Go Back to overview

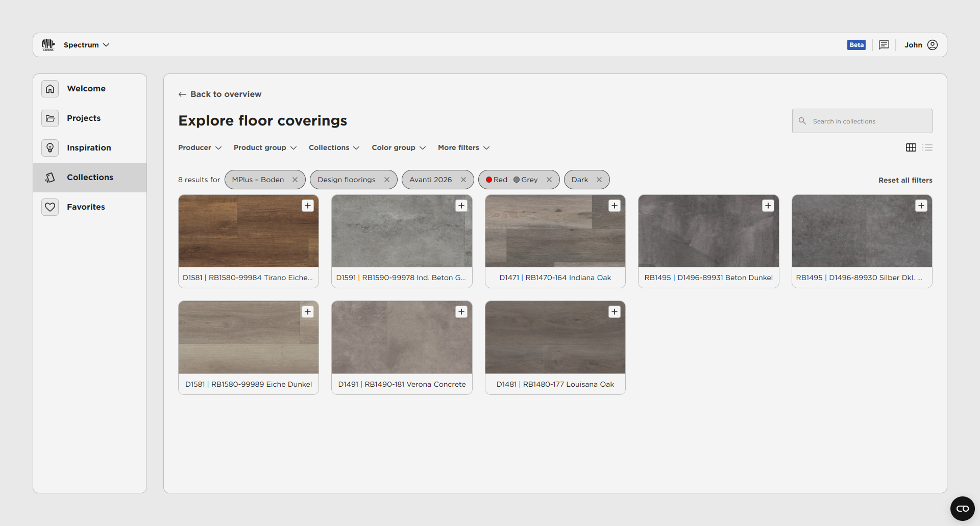[220, 94]
